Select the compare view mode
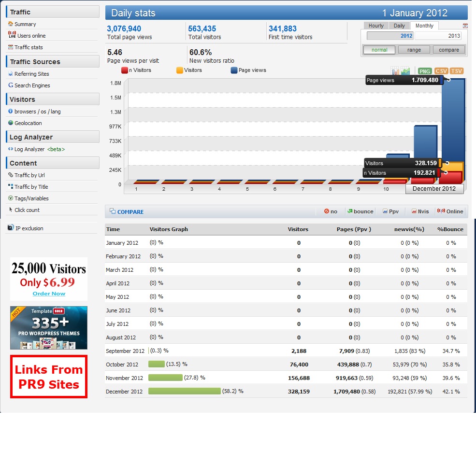The height and width of the screenshot is (463, 476). click(448, 50)
